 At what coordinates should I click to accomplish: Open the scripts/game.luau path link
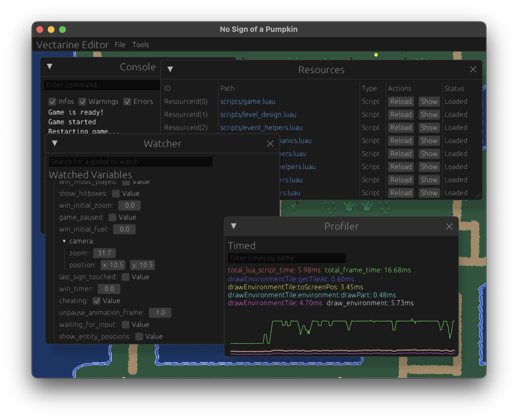tap(248, 102)
